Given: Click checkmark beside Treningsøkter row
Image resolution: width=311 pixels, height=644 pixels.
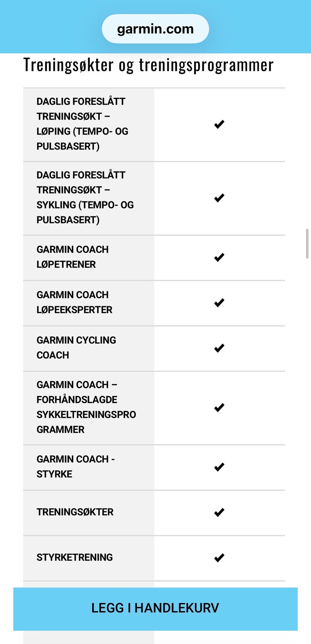Looking at the screenshot, I should point(219,512).
